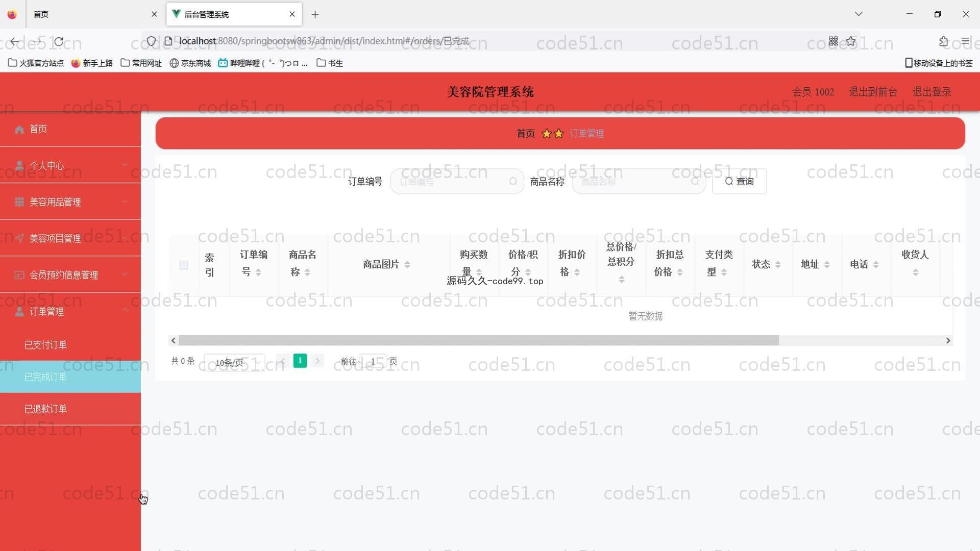Open list all tabs chevron
980x551 pixels.
click(x=859, y=14)
